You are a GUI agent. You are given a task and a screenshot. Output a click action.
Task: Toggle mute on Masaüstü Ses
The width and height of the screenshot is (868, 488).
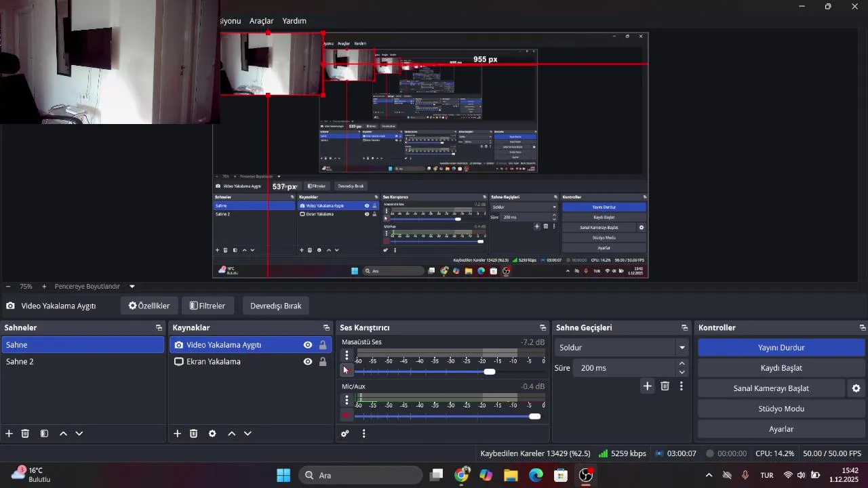(x=346, y=370)
